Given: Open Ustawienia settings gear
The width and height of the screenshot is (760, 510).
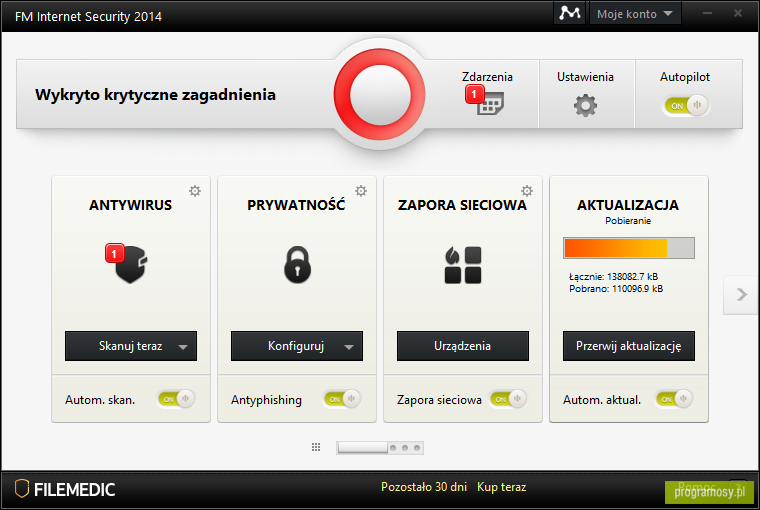Looking at the screenshot, I should coord(585,105).
